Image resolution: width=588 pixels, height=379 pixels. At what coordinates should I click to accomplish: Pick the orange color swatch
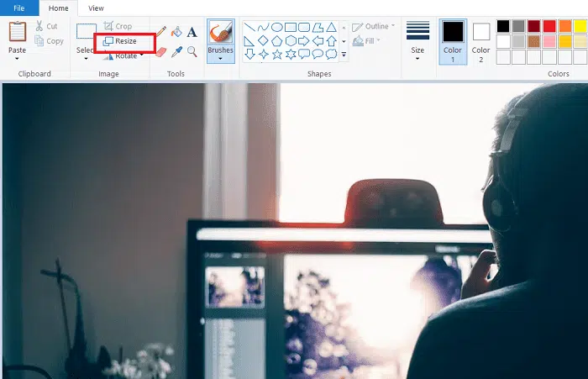tap(564, 26)
